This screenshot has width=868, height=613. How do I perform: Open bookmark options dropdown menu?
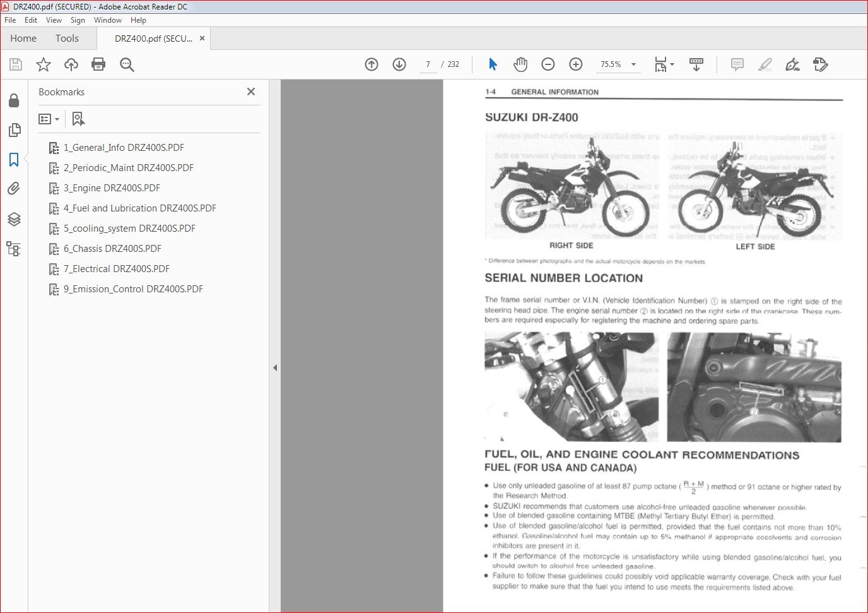(49, 119)
